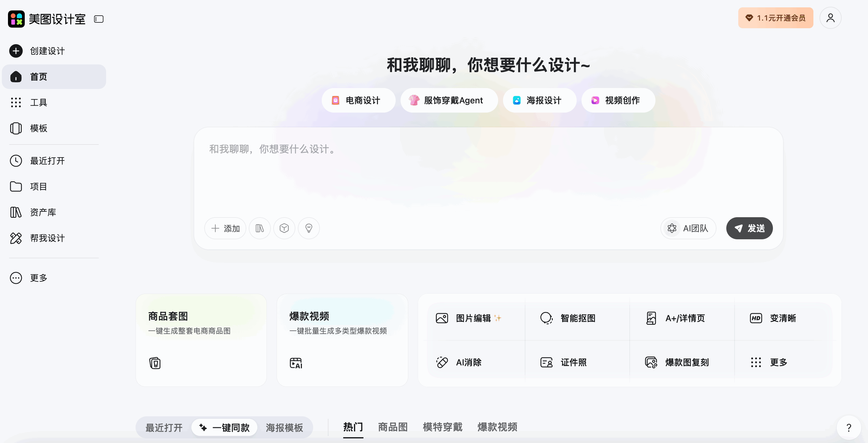The width and height of the screenshot is (868, 443).
Task: Click the 添加 button in the chat box
Action: tap(225, 228)
